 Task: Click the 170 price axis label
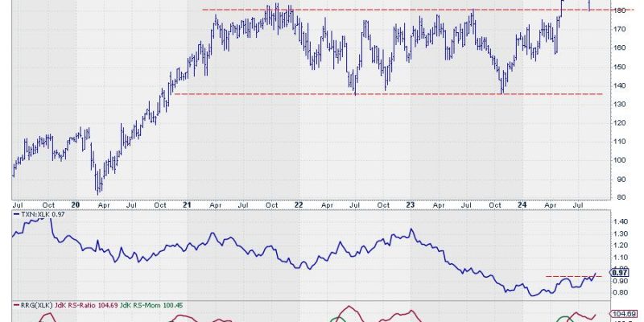pos(620,29)
